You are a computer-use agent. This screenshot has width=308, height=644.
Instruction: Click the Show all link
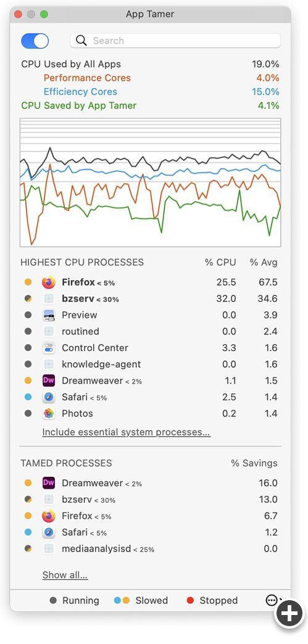tap(65, 575)
